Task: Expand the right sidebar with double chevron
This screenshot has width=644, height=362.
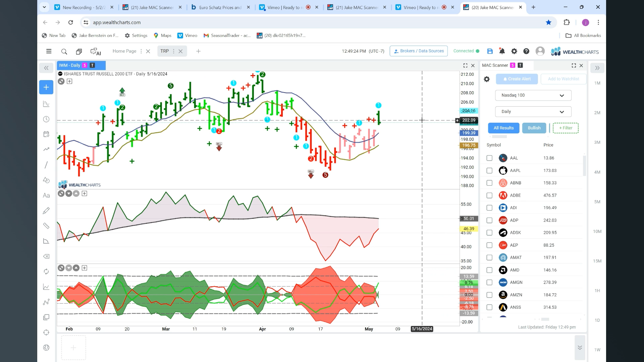Action: click(x=597, y=68)
